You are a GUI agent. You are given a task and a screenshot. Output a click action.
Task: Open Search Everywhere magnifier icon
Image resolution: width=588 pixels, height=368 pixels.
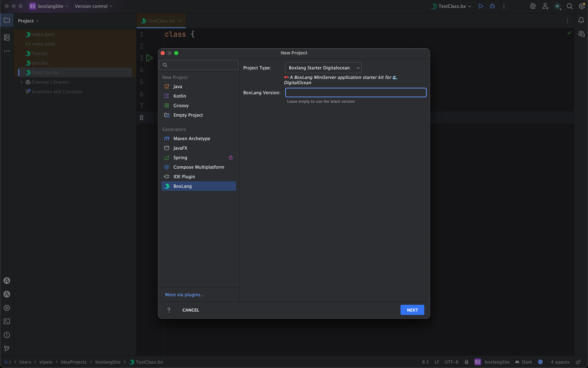coord(569,6)
